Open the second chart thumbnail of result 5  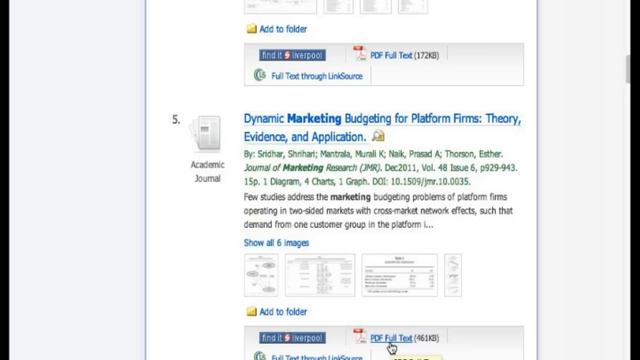[x=320, y=275]
